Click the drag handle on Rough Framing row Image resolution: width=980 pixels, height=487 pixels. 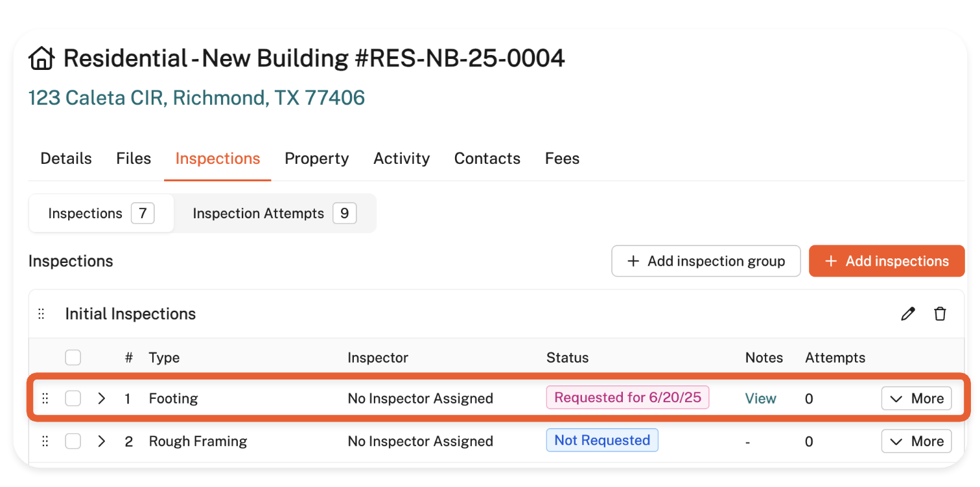[45, 441]
